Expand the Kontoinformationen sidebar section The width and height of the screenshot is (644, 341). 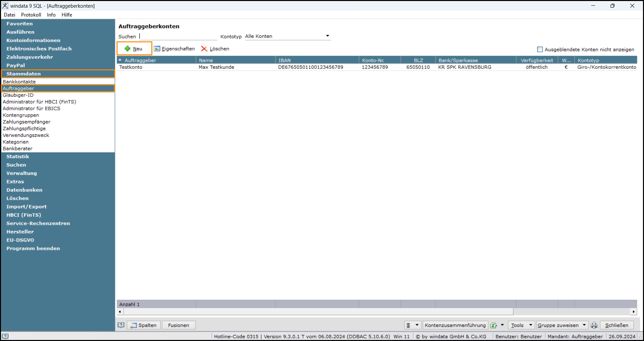pos(58,40)
